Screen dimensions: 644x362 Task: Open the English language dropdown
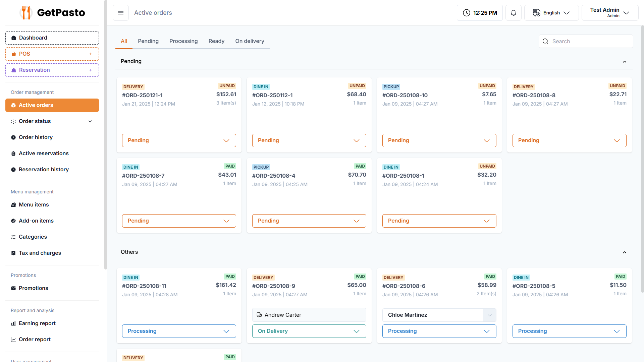click(551, 13)
